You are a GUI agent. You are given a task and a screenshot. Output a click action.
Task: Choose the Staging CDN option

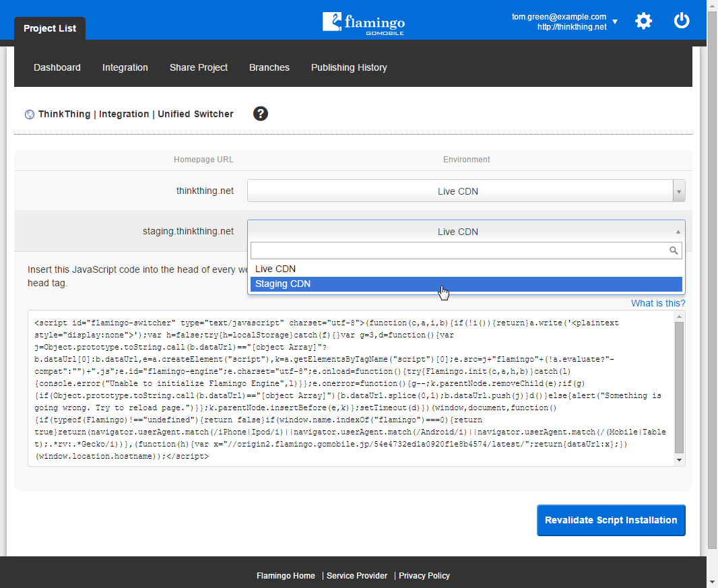click(466, 284)
